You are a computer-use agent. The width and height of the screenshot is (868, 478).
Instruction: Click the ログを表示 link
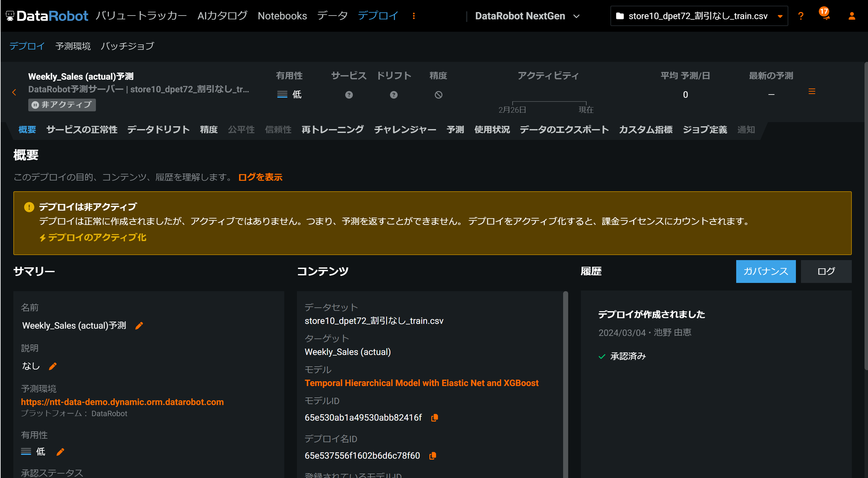[260, 177]
